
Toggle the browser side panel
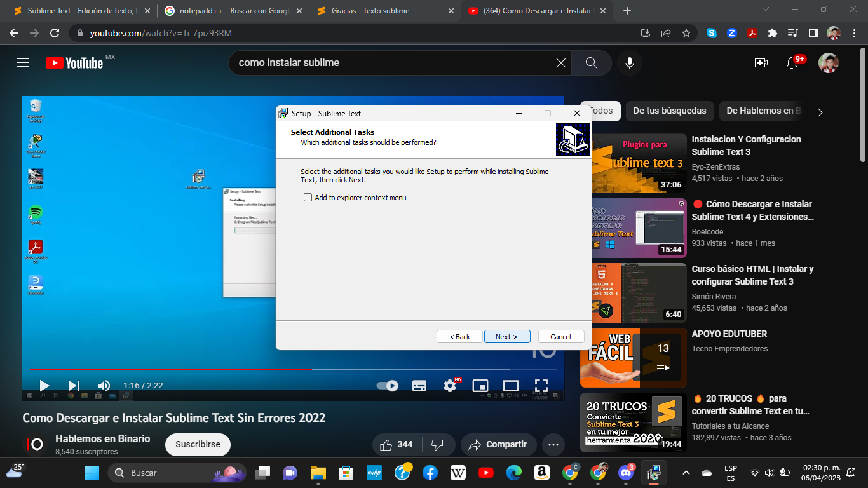[x=813, y=33]
